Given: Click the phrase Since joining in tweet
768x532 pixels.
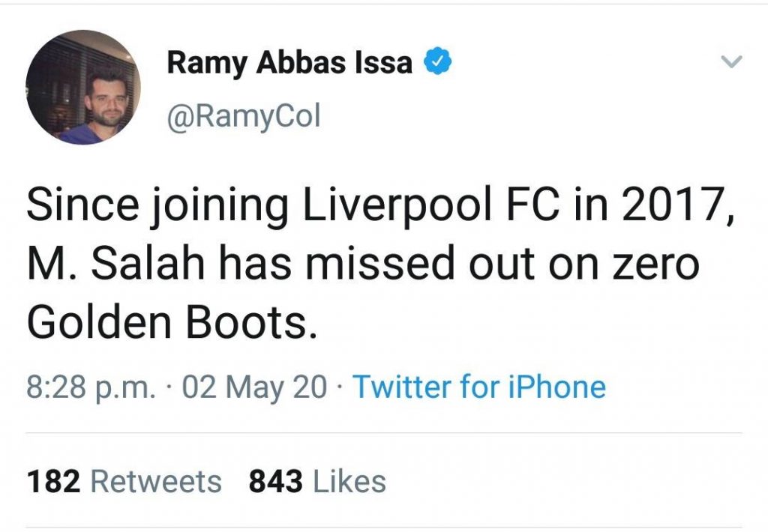Looking at the screenshot, I should pyautogui.click(x=157, y=205).
